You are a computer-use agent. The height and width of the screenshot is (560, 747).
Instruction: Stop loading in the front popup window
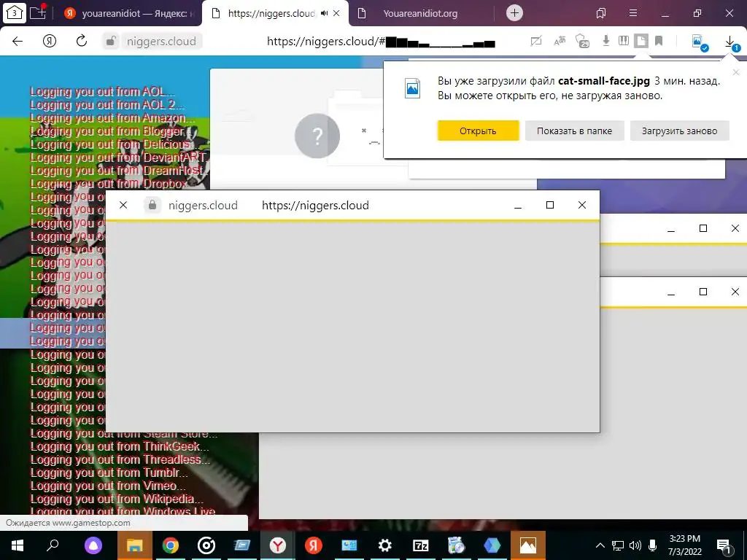123,205
